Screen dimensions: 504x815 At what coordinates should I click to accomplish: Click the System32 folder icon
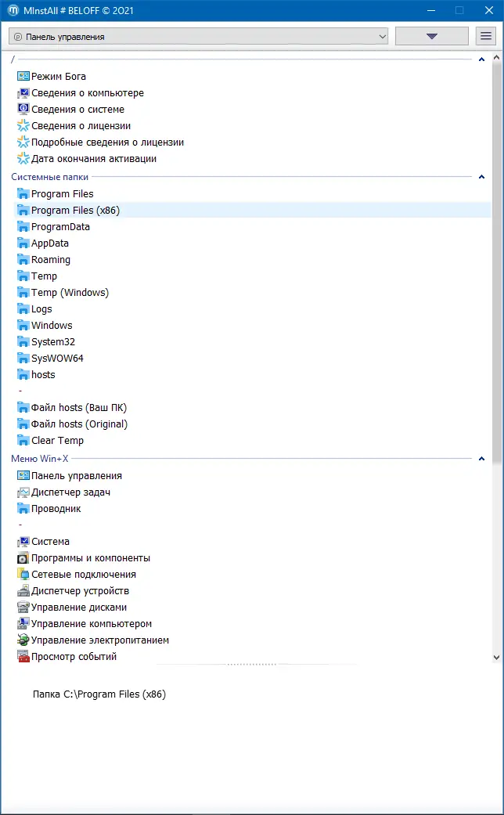pyautogui.click(x=23, y=342)
